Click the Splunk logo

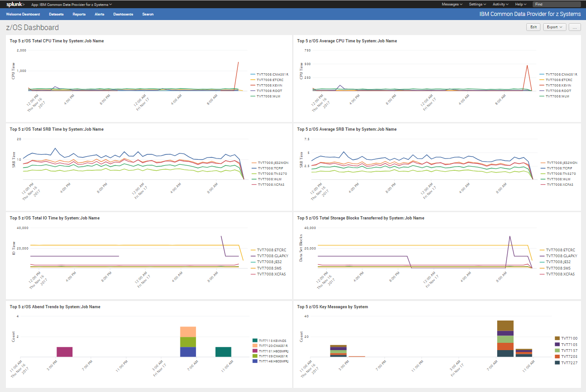[x=15, y=4]
